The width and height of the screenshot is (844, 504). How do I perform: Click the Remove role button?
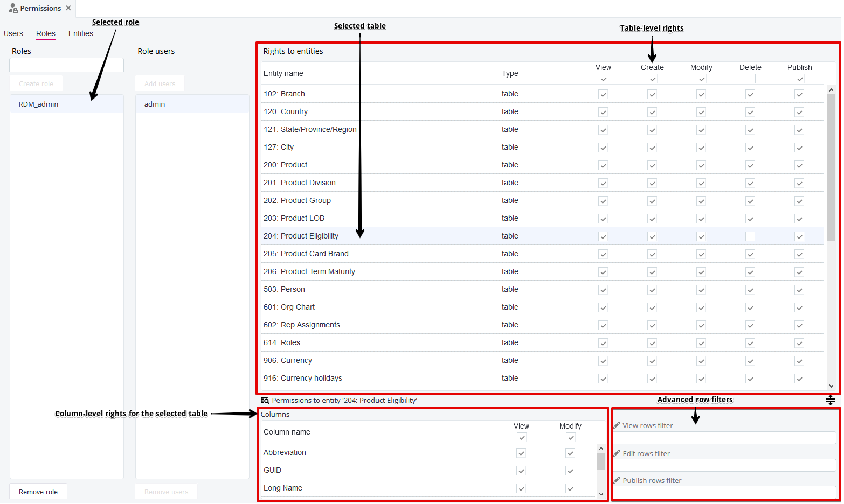[x=38, y=492]
